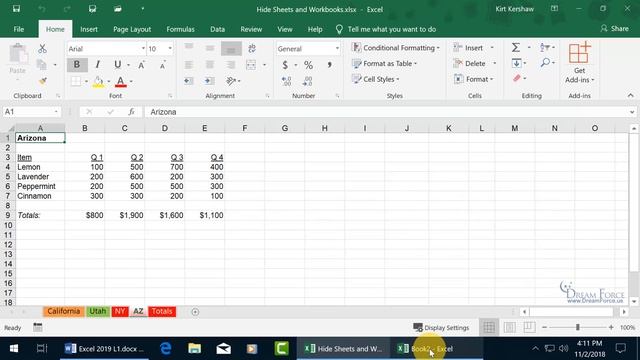Open the Page Layout tab
The height and width of the screenshot is (360, 640).
pyautogui.click(x=132, y=29)
